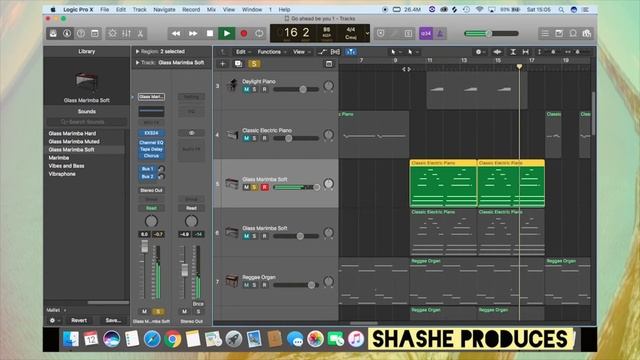
Task: Expand the Region inspector disclosure triangle
Action: [x=138, y=51]
